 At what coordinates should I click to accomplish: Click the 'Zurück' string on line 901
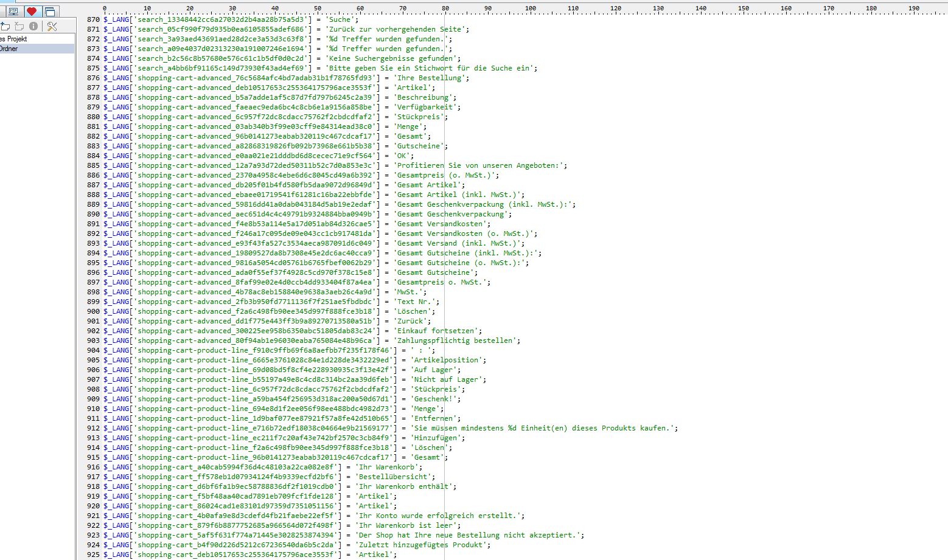(x=412, y=321)
